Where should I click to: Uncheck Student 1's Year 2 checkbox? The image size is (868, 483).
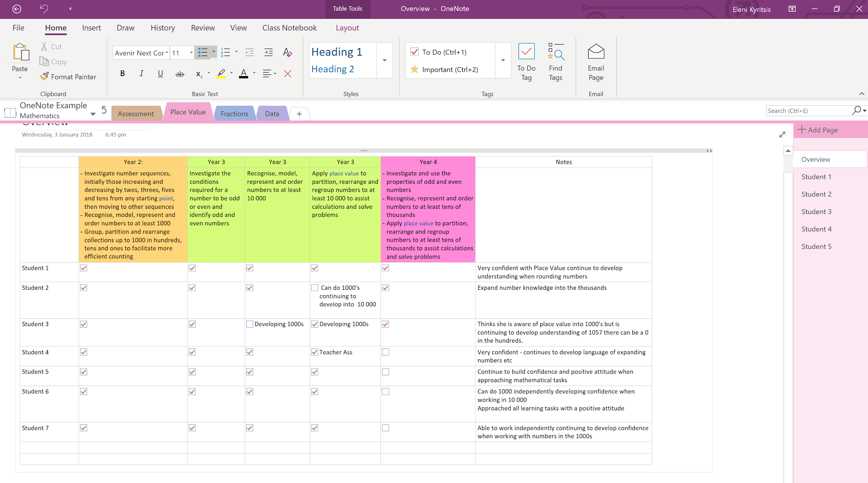pyautogui.click(x=83, y=268)
